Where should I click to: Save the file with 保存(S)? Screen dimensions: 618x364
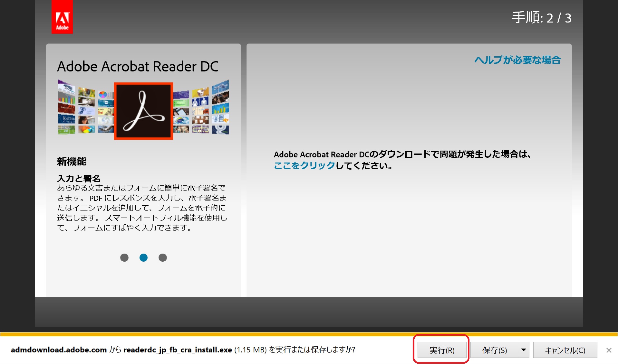[x=494, y=350]
